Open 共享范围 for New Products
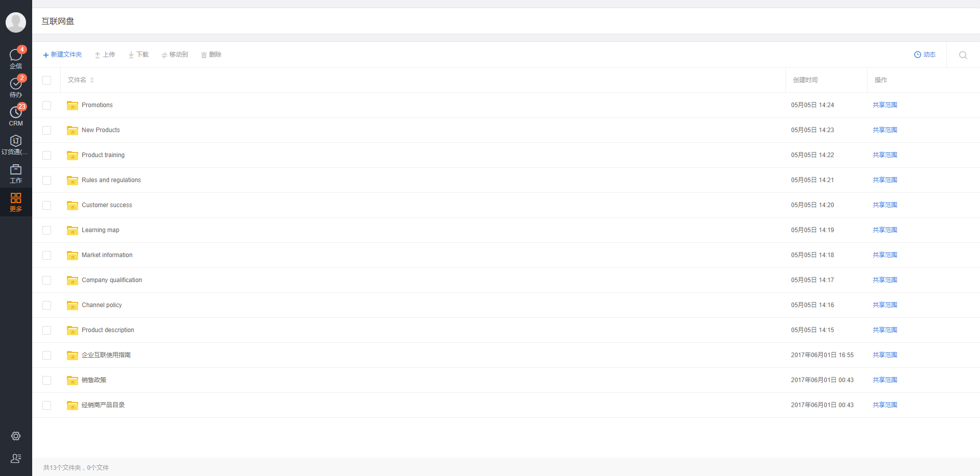 885,130
